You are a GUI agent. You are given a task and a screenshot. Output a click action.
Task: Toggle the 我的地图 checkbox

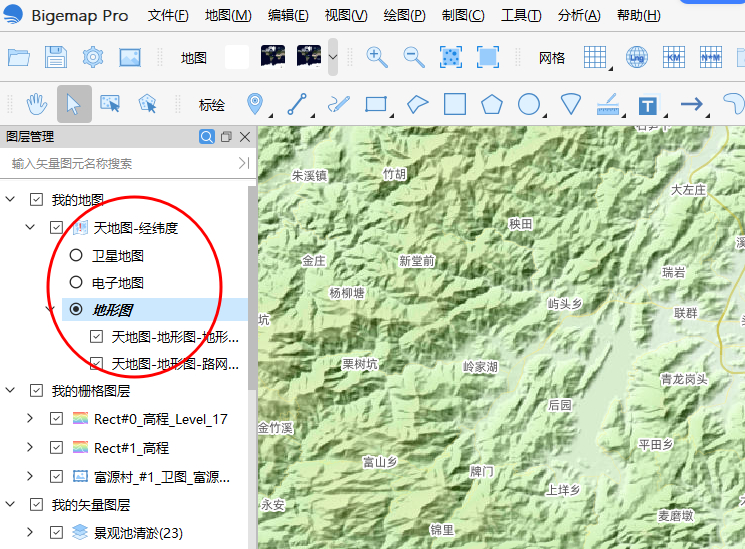click(37, 199)
